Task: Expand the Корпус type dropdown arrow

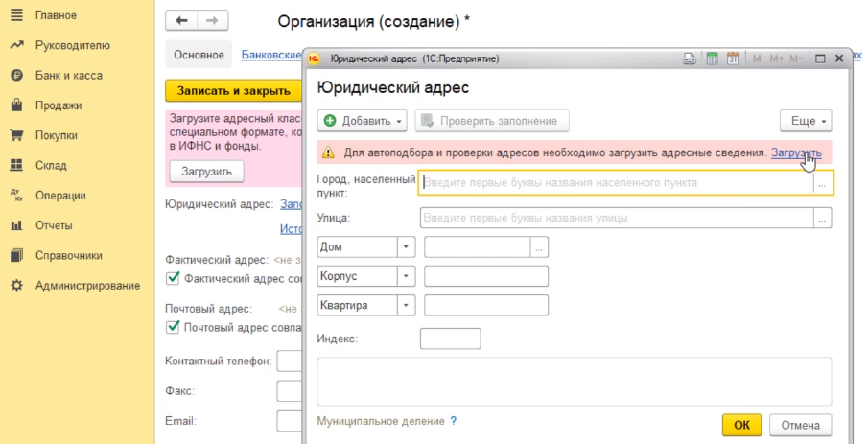Action: (x=406, y=276)
